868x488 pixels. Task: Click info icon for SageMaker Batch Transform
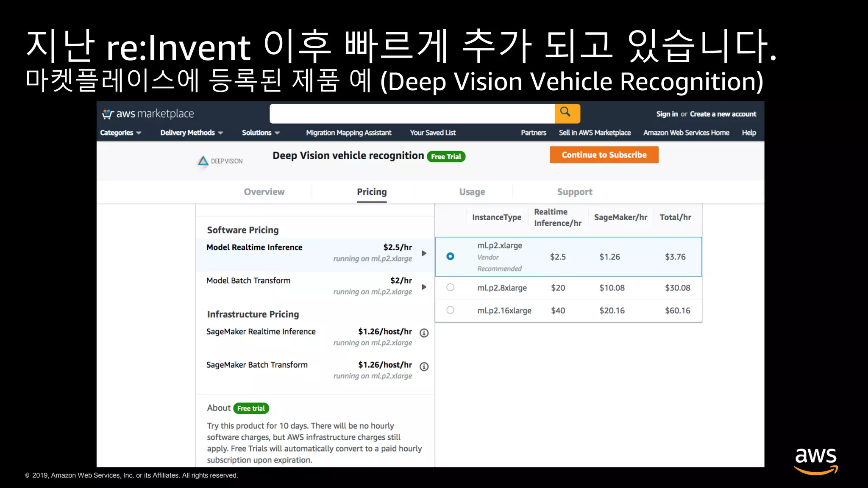pyautogui.click(x=424, y=366)
